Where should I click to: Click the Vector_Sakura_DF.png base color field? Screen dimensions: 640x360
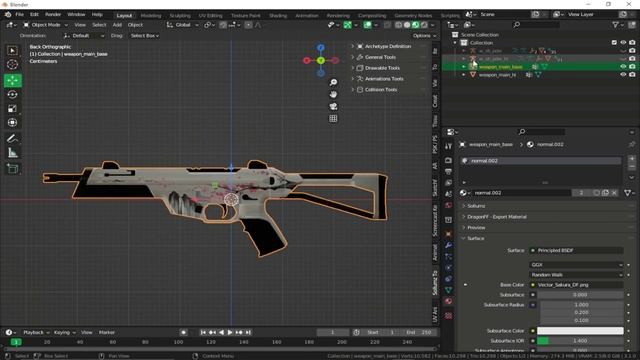tap(576, 285)
